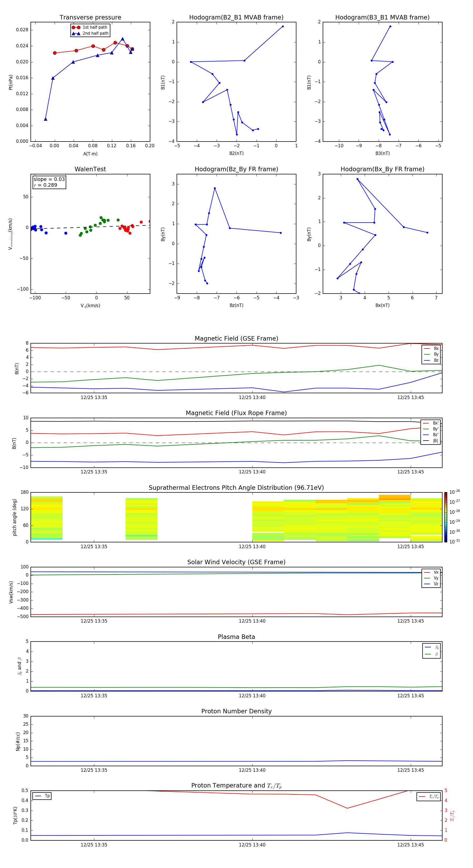Screen dimensions: 473x868
Task: Click "12/25 13:45" tick under GSE Magnetic Field
Action: (410, 397)
